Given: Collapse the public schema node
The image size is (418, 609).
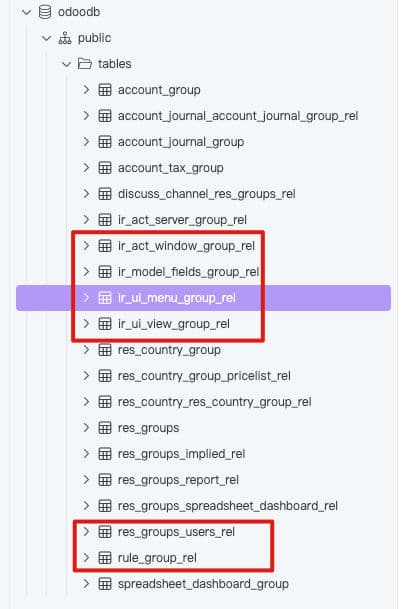Looking at the screenshot, I should tap(46, 38).
